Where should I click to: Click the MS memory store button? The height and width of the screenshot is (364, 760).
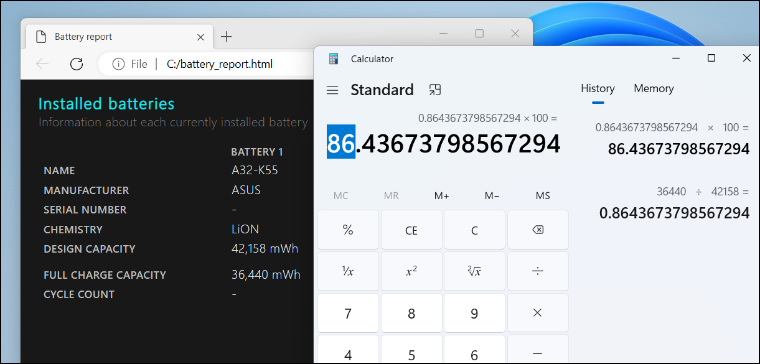[x=542, y=196]
